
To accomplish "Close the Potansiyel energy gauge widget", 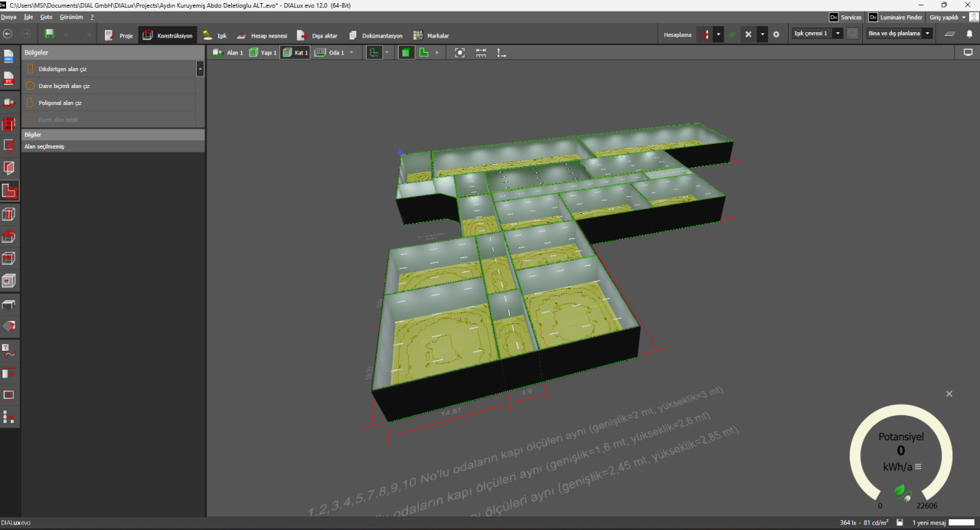I will coord(949,394).
